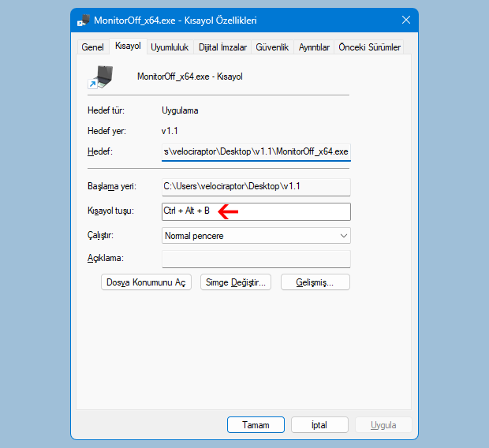This screenshot has height=448, width=489.
Task: Select the Güvenlik tab
Action: click(272, 47)
